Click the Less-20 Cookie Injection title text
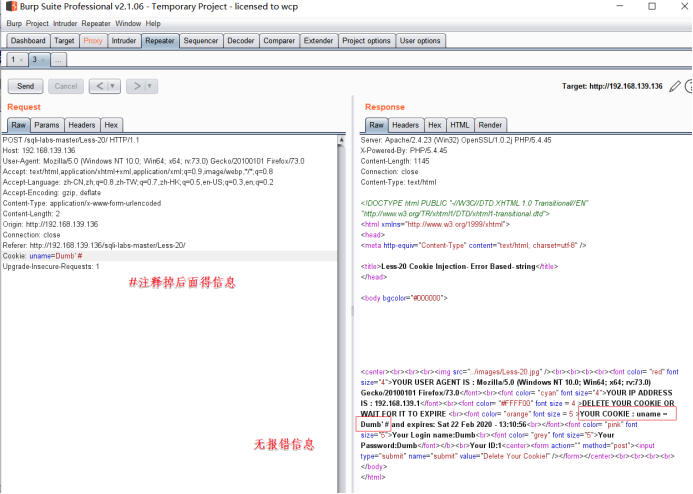Screen dimensions: 693x494 click(x=458, y=266)
